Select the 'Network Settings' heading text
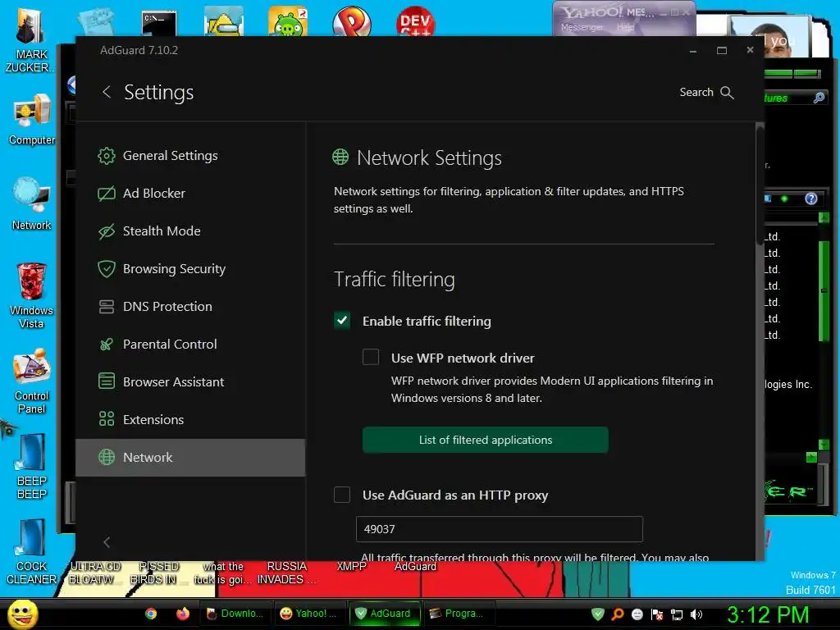Screen dimensions: 840x630 [x=429, y=158]
